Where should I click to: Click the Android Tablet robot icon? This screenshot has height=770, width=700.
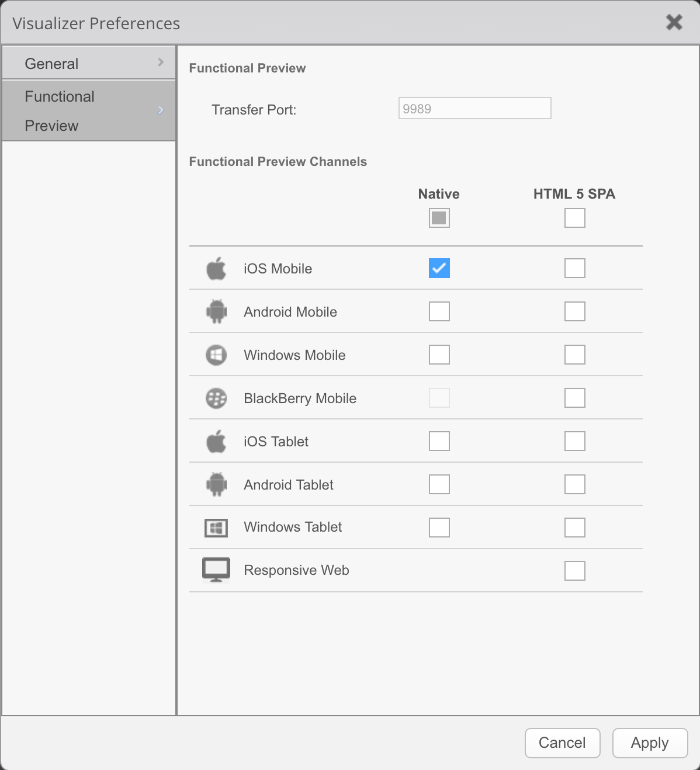tap(216, 484)
